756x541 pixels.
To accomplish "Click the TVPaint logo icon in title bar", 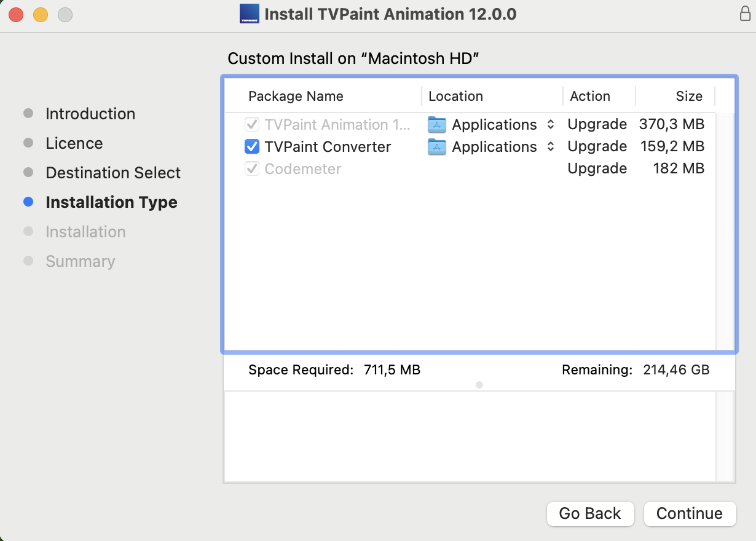I will (249, 14).
